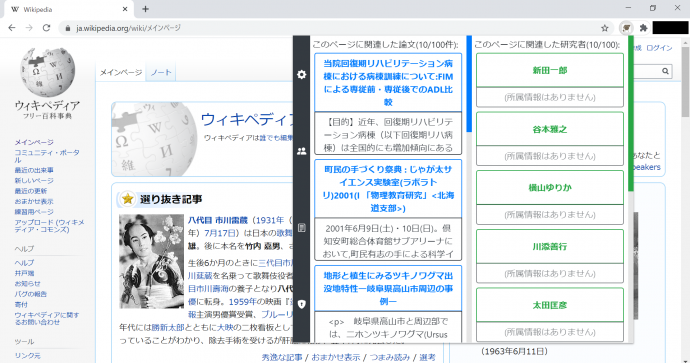Go forward in browser history

coord(29,28)
